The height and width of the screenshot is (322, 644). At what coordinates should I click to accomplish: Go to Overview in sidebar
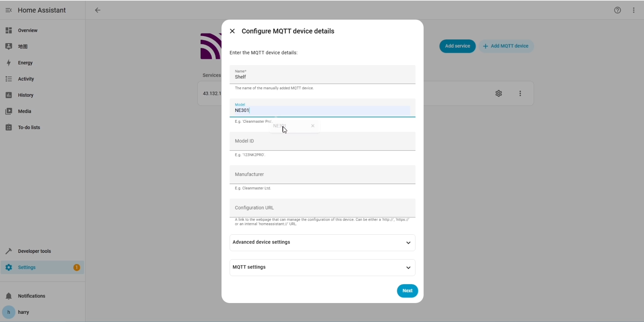tap(27, 30)
